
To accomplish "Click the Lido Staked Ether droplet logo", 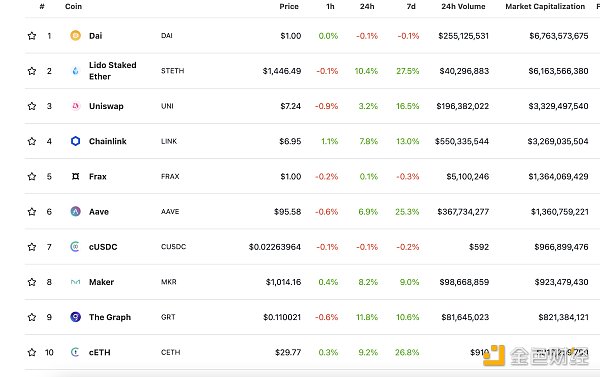I will pos(75,71).
